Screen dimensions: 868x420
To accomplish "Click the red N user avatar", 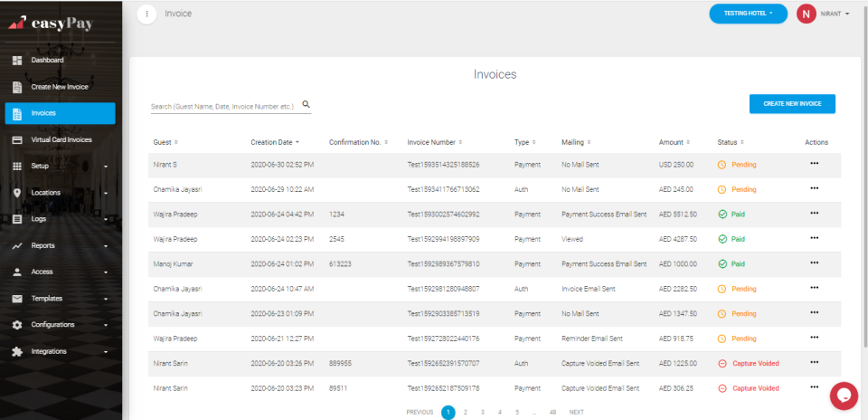I will 806,14.
